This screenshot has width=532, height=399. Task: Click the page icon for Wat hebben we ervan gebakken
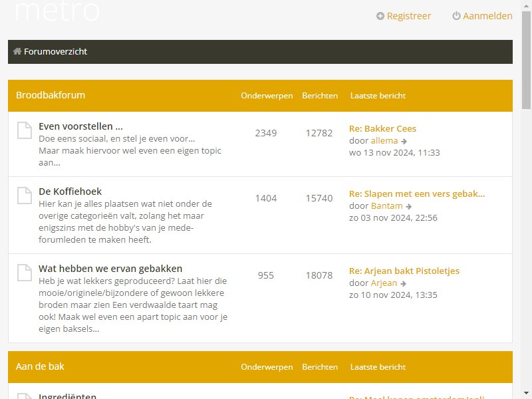(x=25, y=273)
